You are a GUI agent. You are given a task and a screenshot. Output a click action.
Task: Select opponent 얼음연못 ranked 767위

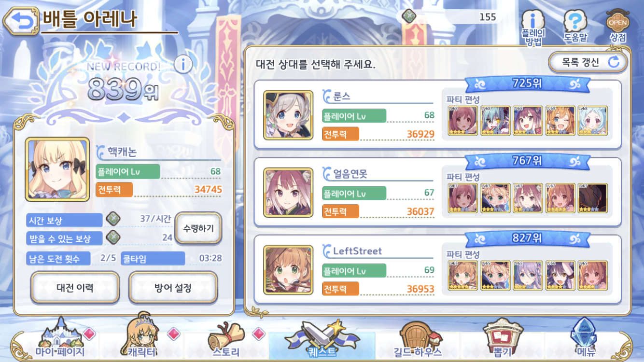437,192
